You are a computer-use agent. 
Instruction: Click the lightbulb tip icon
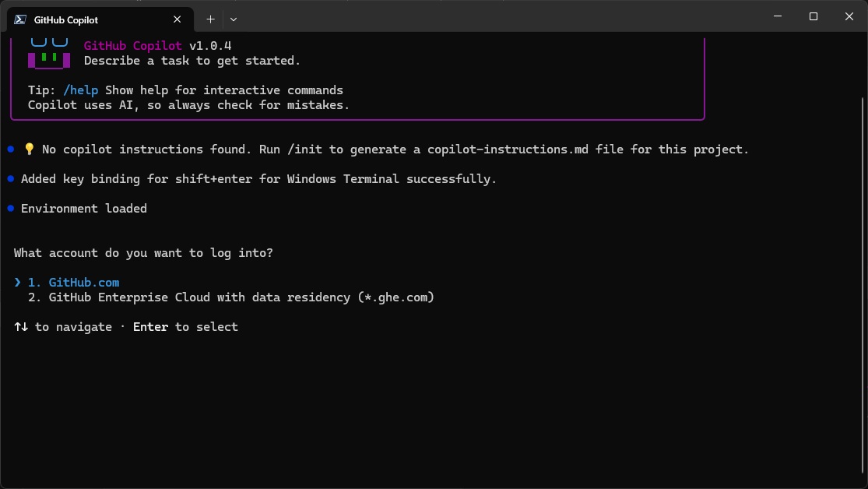[x=29, y=150]
